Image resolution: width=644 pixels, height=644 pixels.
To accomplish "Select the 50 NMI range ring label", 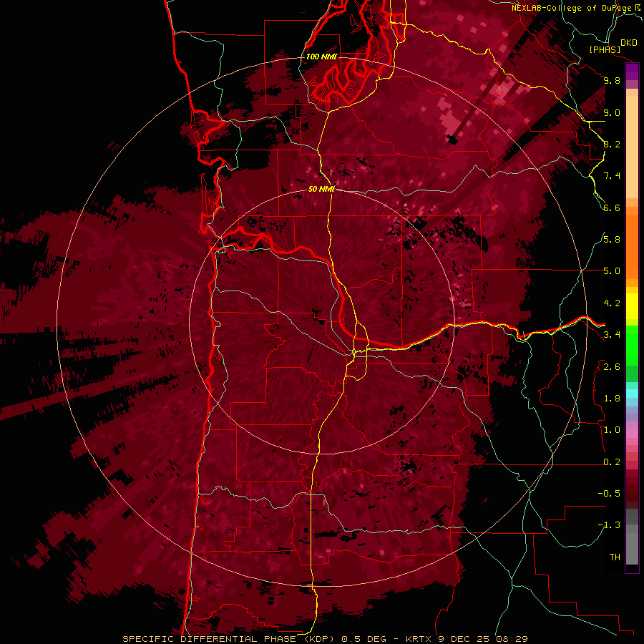I will pos(321,189).
